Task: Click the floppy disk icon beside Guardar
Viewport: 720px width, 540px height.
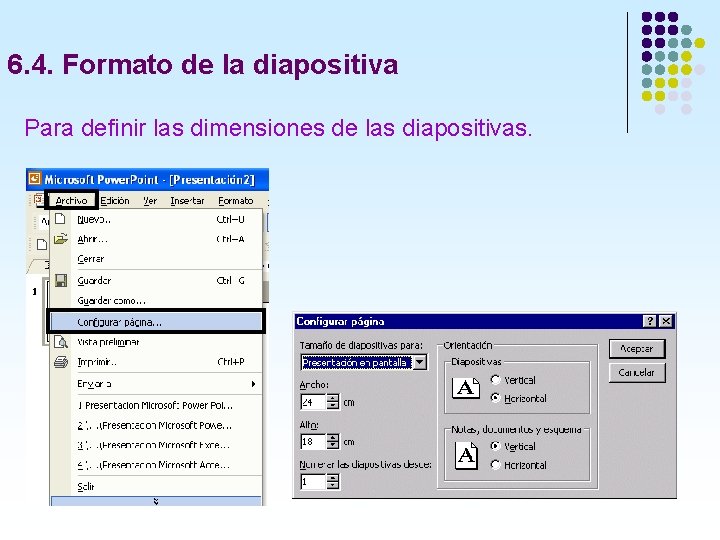Action: coord(61,281)
